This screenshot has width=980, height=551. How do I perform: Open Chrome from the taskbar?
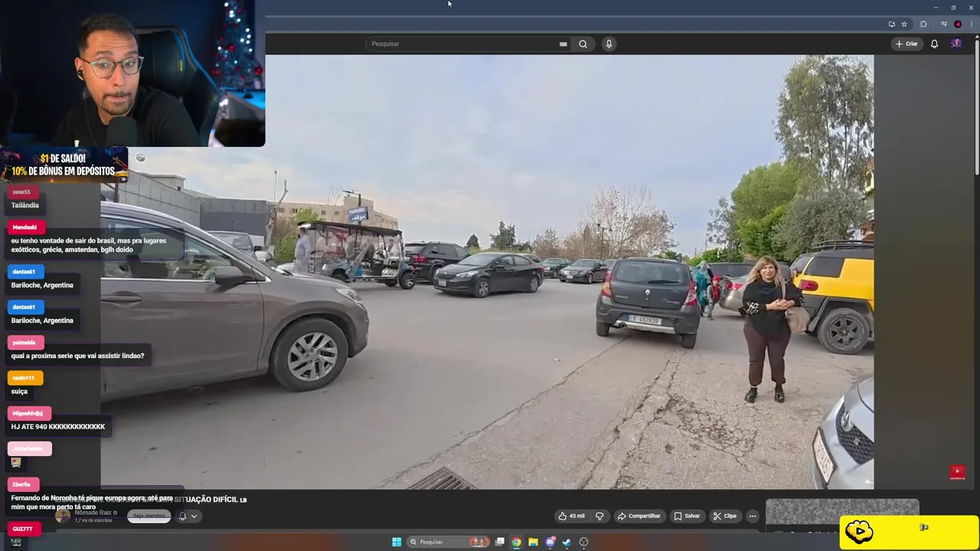516,542
